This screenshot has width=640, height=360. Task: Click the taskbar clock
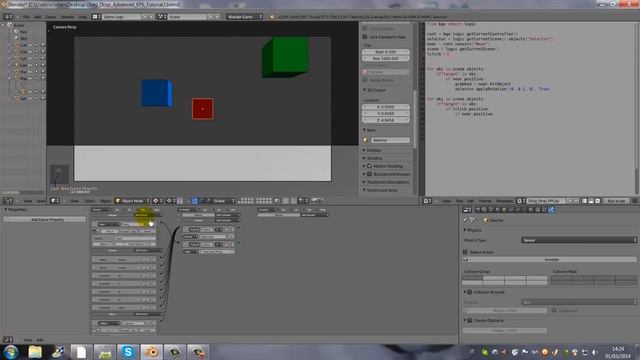618,352
